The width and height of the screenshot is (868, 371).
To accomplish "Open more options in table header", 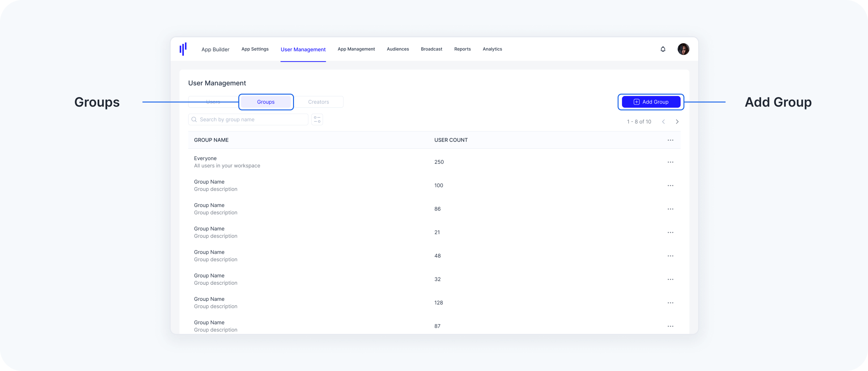I will [x=670, y=140].
